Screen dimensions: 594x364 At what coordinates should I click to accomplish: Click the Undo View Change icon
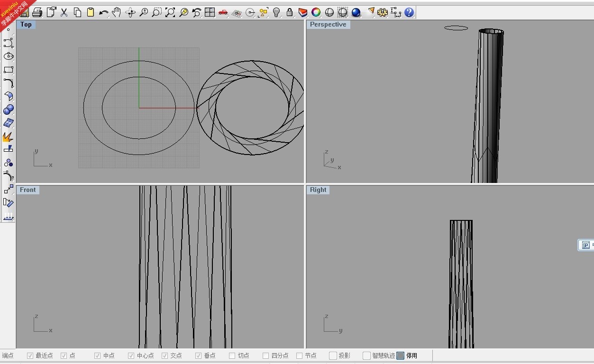click(x=197, y=13)
